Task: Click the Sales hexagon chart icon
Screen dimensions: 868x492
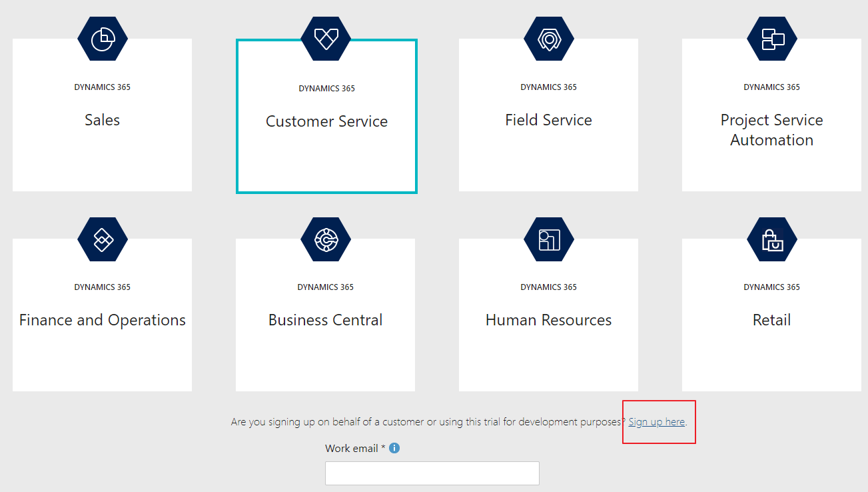Action: 102,39
